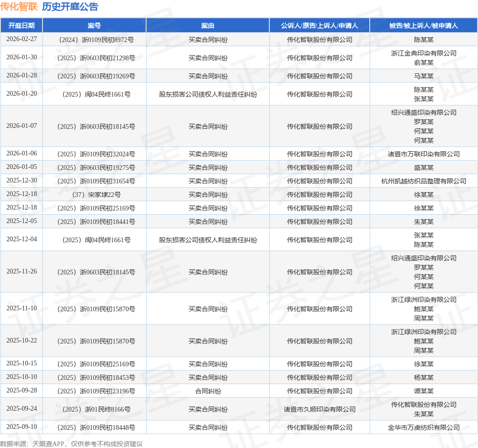The image size is (478, 448).
Task: Click defendant 谭某某
Action: click(424, 391)
